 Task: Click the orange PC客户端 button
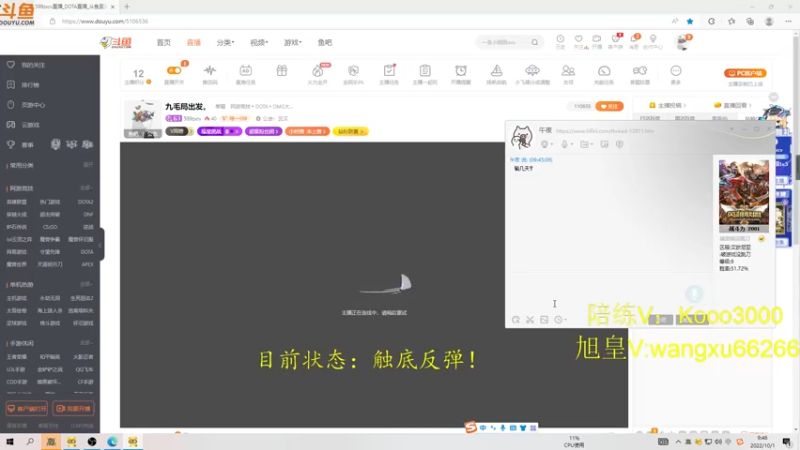(745, 73)
